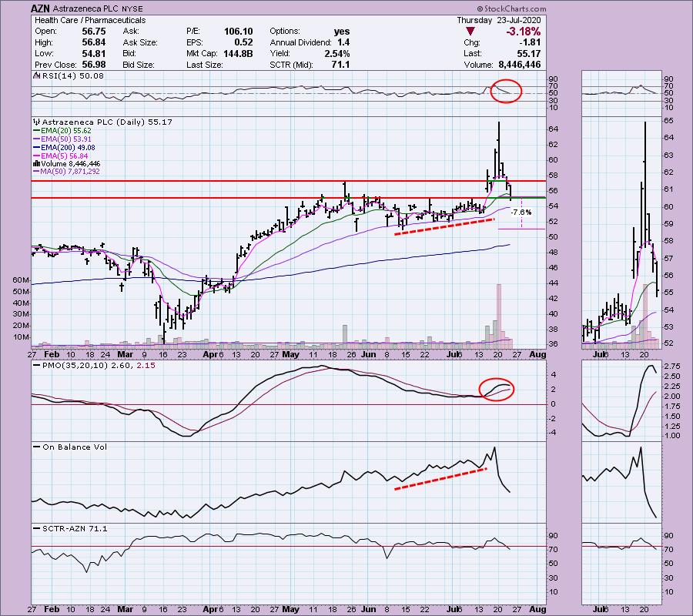Click the date Thursday 23-Jul-2020
The image size is (693, 616).
(498, 20)
